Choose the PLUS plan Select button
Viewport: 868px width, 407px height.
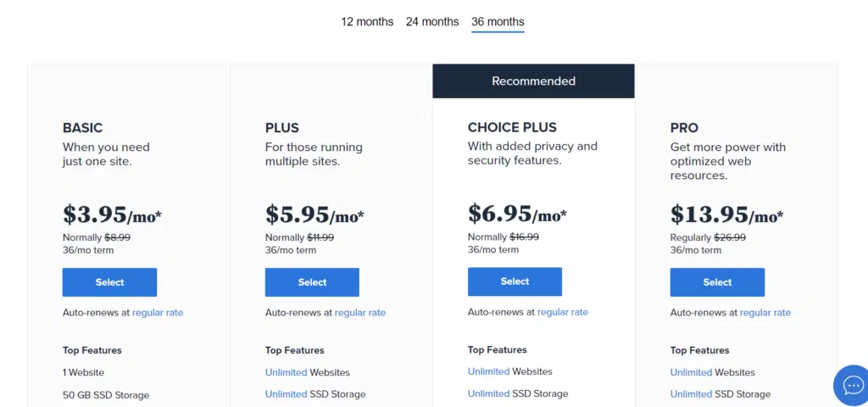tap(312, 282)
